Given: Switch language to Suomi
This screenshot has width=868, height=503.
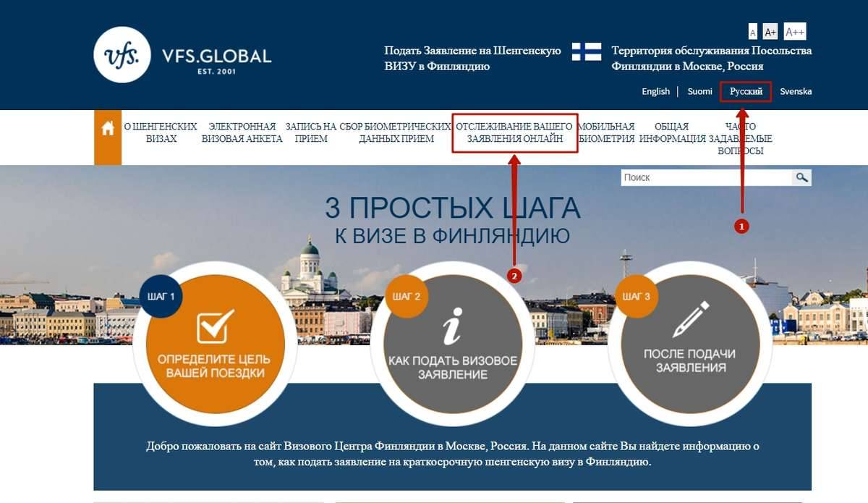Looking at the screenshot, I should click(x=699, y=92).
